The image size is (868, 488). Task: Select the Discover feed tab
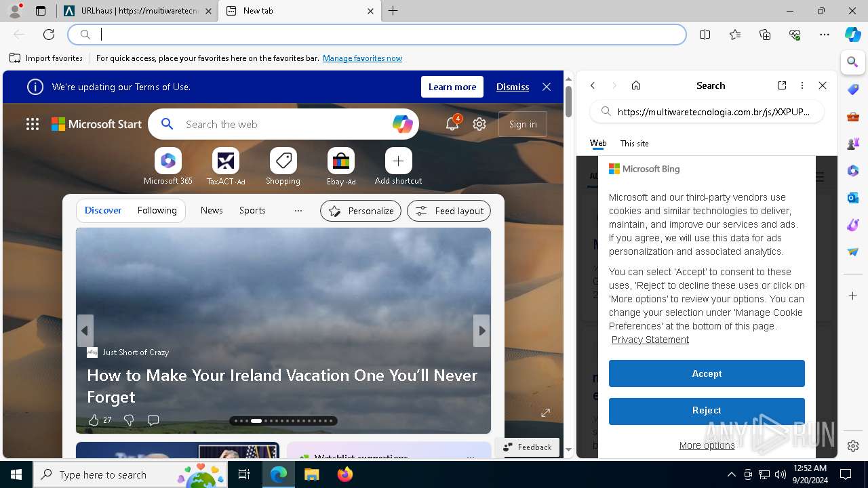click(103, 211)
